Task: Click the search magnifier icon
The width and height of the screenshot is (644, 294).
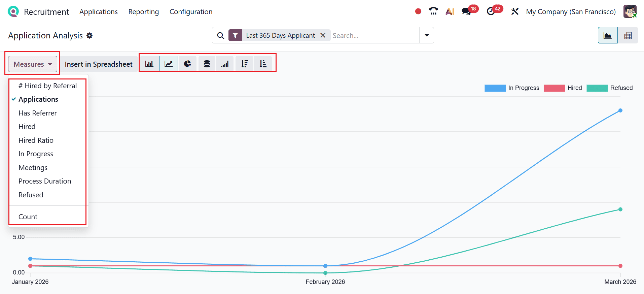Action: pos(220,35)
